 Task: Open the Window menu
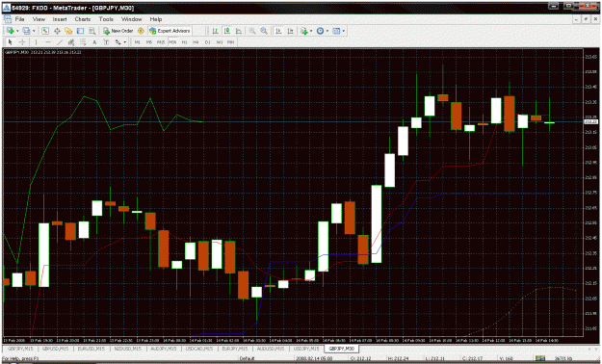pyautogui.click(x=131, y=19)
